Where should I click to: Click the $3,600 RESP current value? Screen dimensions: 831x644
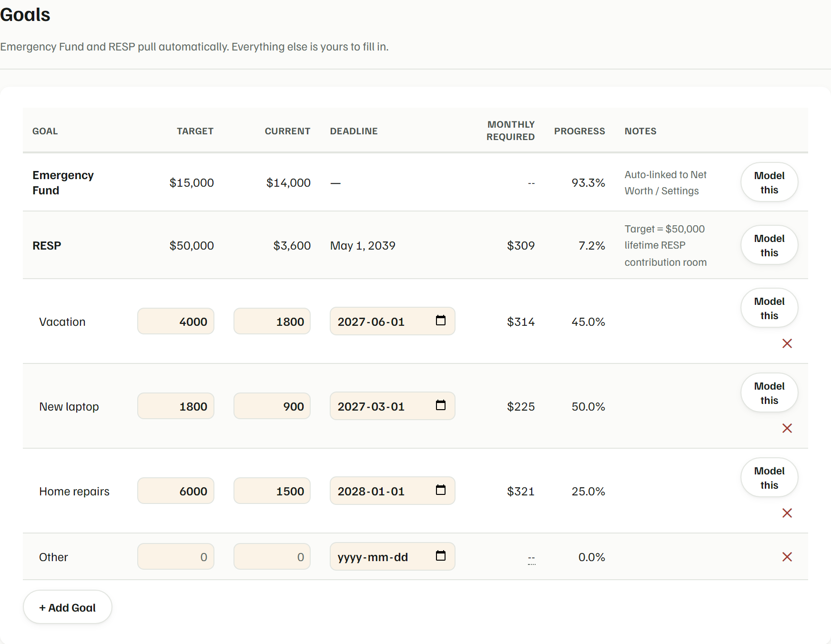(x=292, y=246)
